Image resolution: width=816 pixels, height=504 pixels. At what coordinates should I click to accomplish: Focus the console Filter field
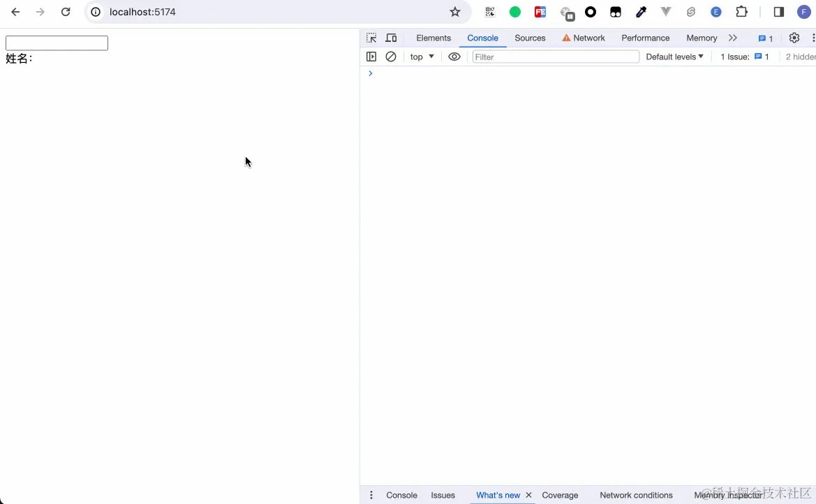pos(555,57)
